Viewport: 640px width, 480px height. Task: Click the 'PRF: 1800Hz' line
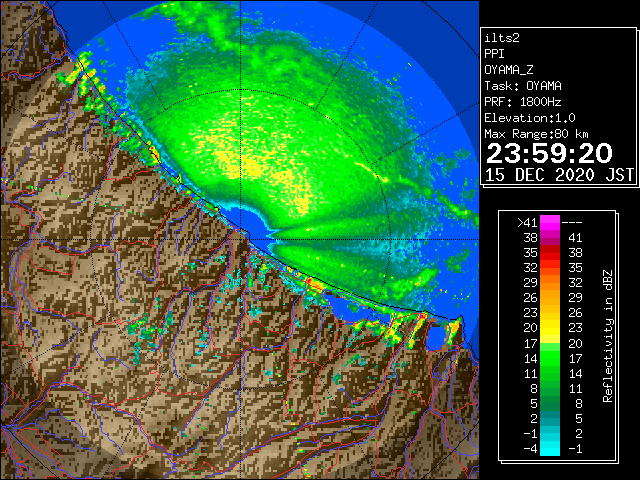[x=523, y=102]
